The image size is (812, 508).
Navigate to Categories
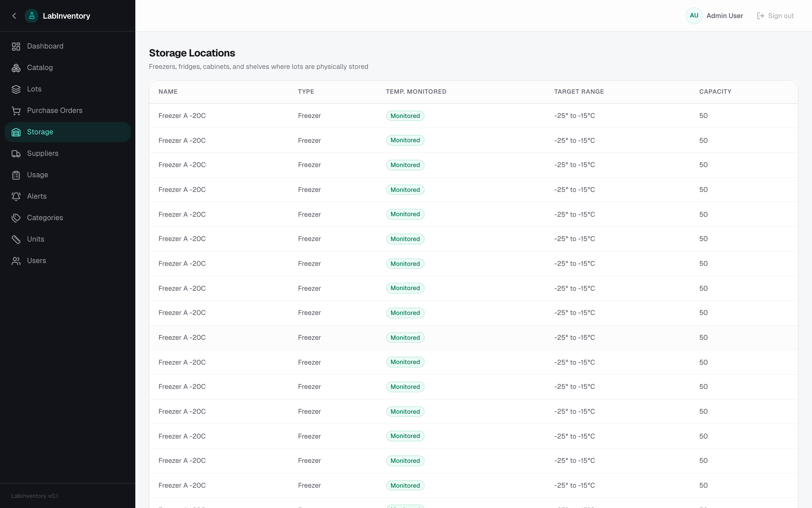coord(67,218)
